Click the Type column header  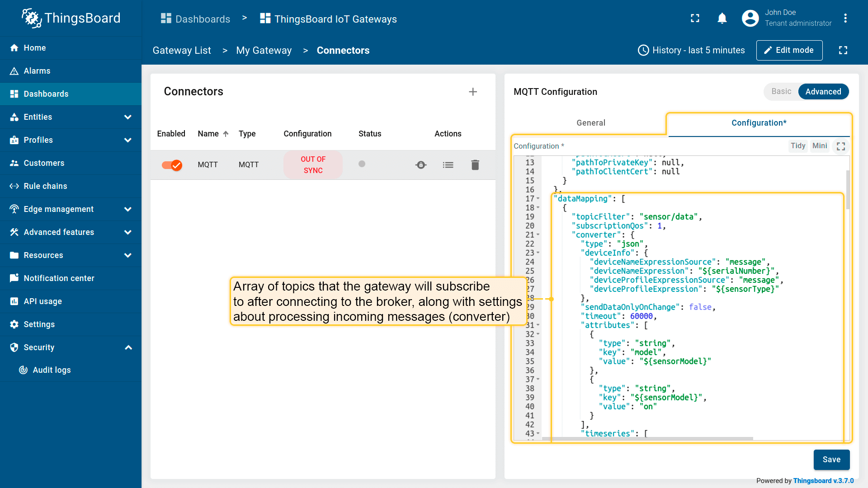[247, 134]
